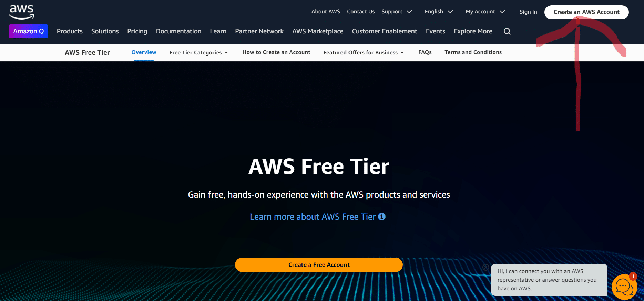The image size is (644, 301).
Task: Expand Featured Offers for Business menu
Action: [364, 52]
